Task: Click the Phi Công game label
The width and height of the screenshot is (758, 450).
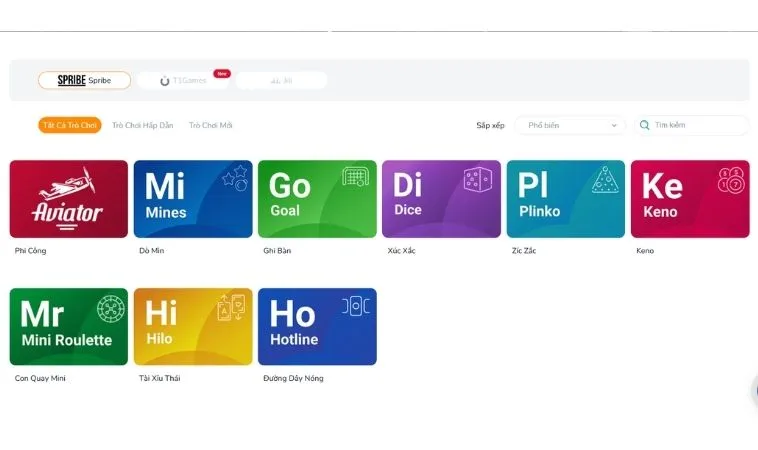Action: pyautogui.click(x=31, y=251)
